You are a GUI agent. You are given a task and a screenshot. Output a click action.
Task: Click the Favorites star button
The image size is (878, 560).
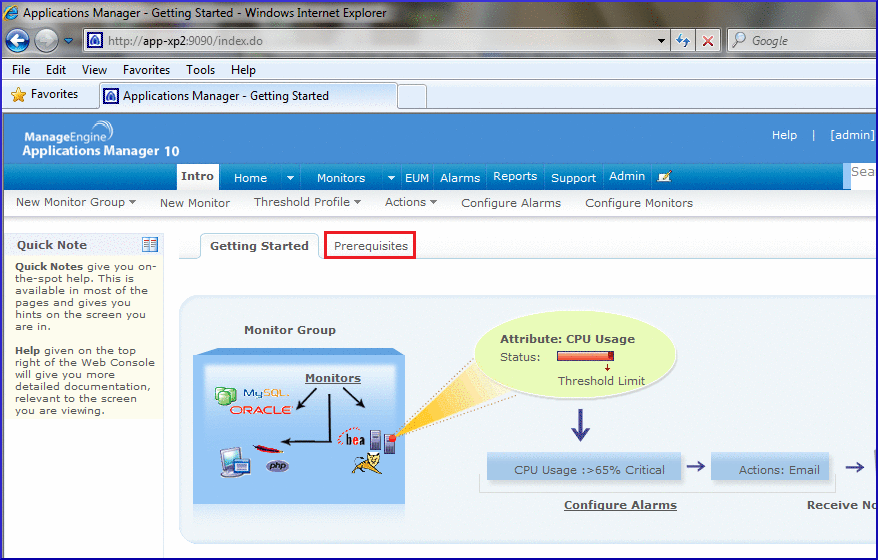tap(45, 94)
